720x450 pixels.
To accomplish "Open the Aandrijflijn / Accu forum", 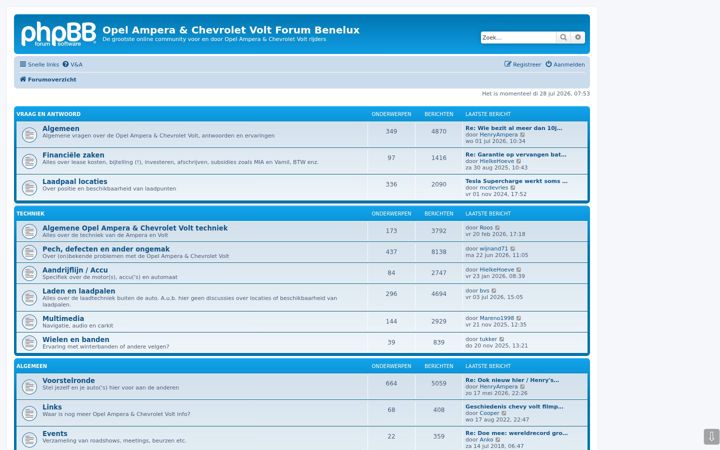I will pos(75,270).
